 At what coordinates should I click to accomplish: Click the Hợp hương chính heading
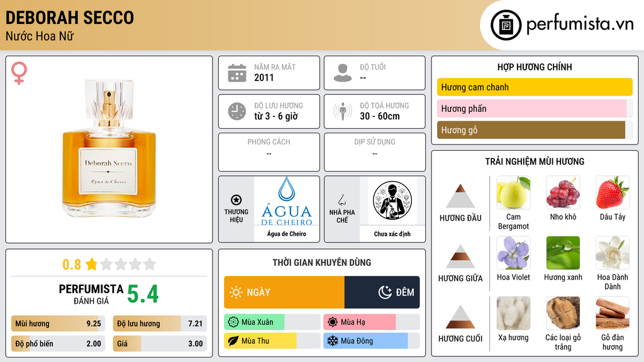(x=535, y=67)
